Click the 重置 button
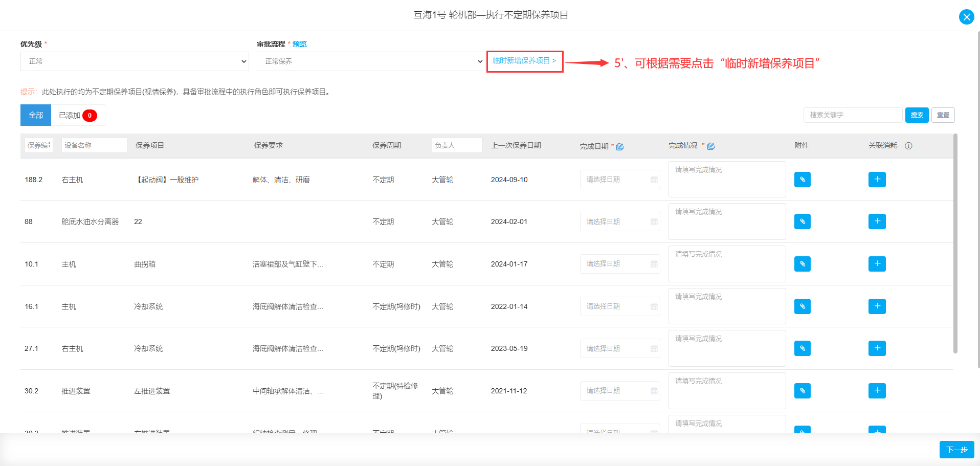 (x=943, y=115)
